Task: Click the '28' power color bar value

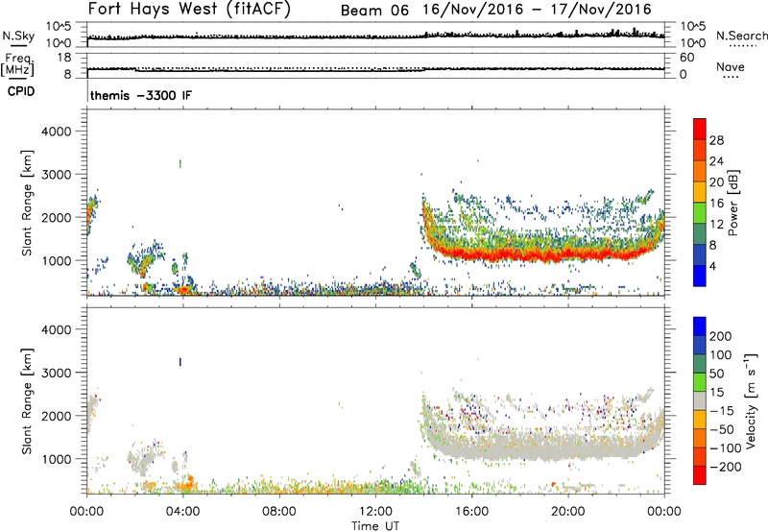Action: point(716,140)
